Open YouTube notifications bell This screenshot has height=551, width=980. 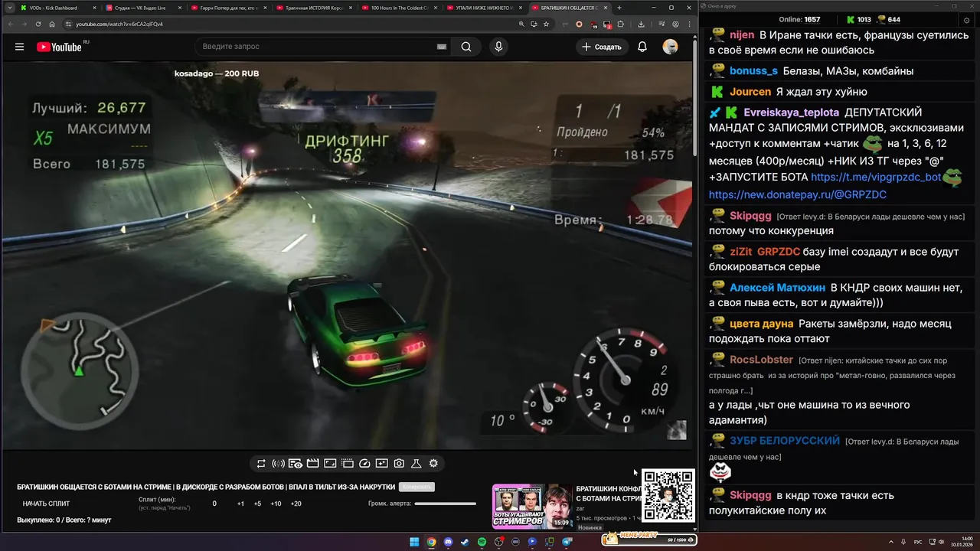[642, 47]
